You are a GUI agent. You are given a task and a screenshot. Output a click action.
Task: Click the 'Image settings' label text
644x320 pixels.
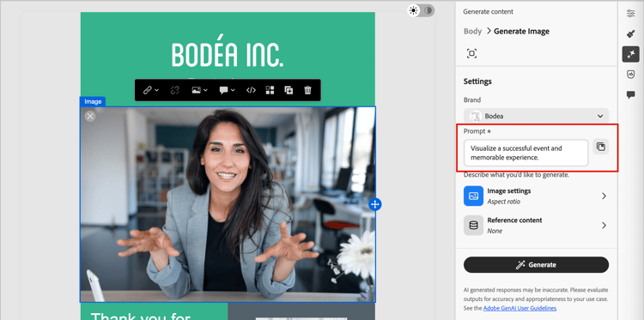click(509, 190)
